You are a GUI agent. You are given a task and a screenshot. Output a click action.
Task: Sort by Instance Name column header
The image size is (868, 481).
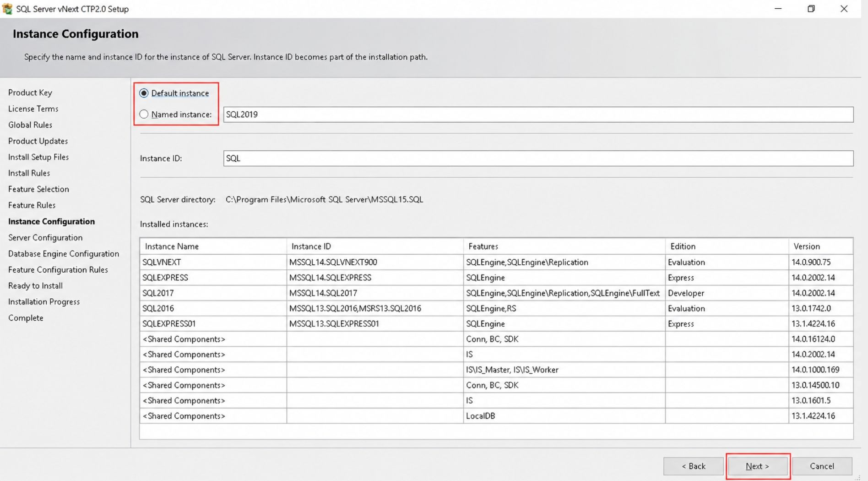pyautogui.click(x=213, y=246)
